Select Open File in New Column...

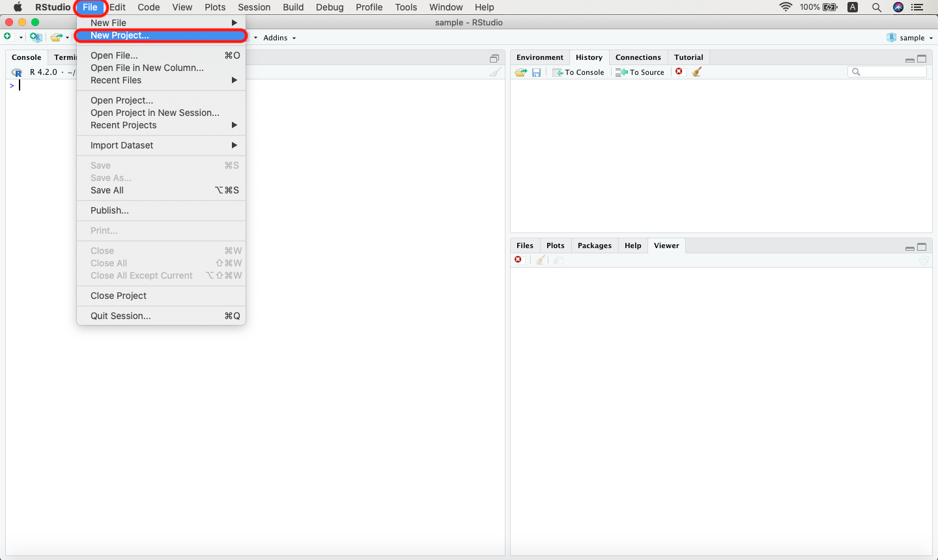coord(161,68)
